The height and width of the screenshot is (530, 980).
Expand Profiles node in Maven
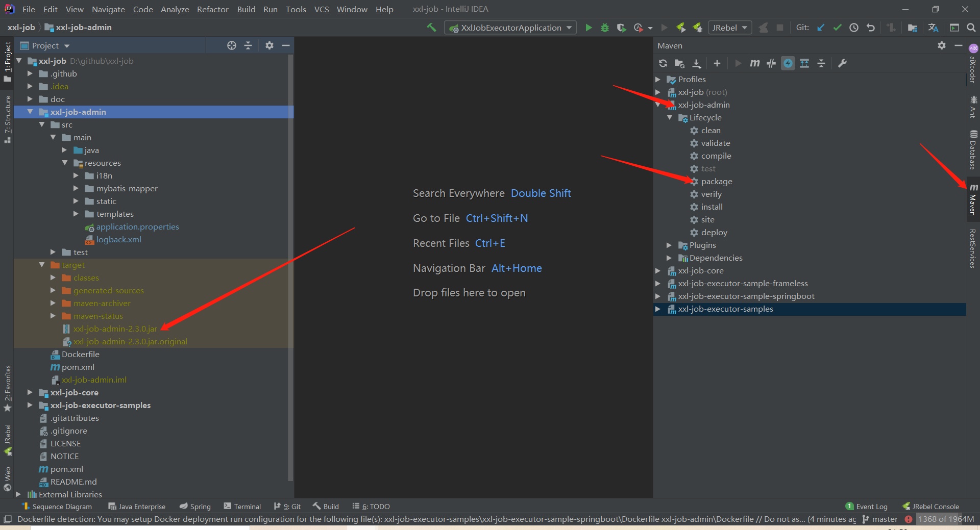(658, 80)
